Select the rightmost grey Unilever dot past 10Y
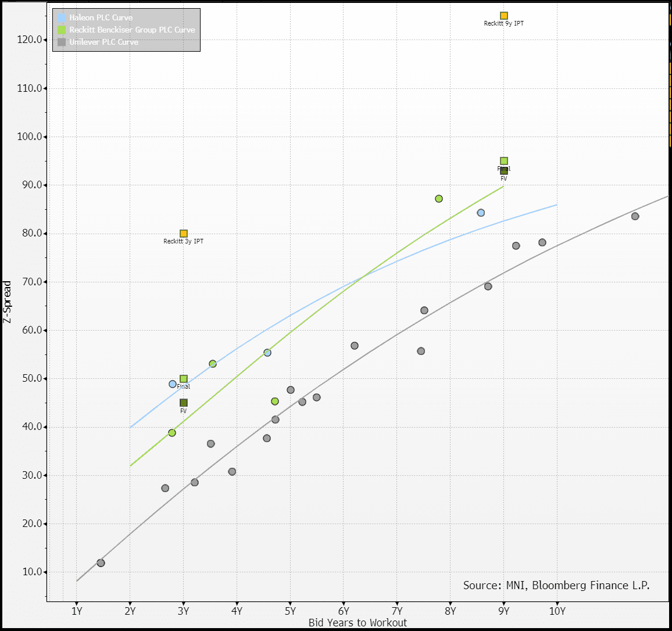The image size is (672, 631). (x=635, y=216)
